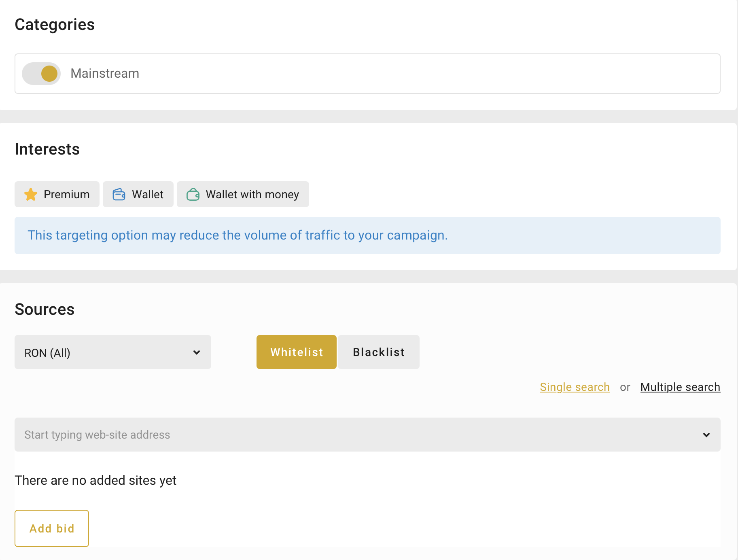Screen dimensions: 738x560
Task: Click the Sources section heading
Action: tap(45, 310)
